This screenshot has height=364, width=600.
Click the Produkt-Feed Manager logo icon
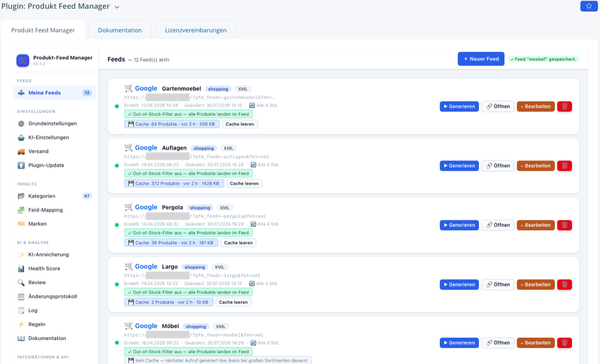[x=22, y=60]
